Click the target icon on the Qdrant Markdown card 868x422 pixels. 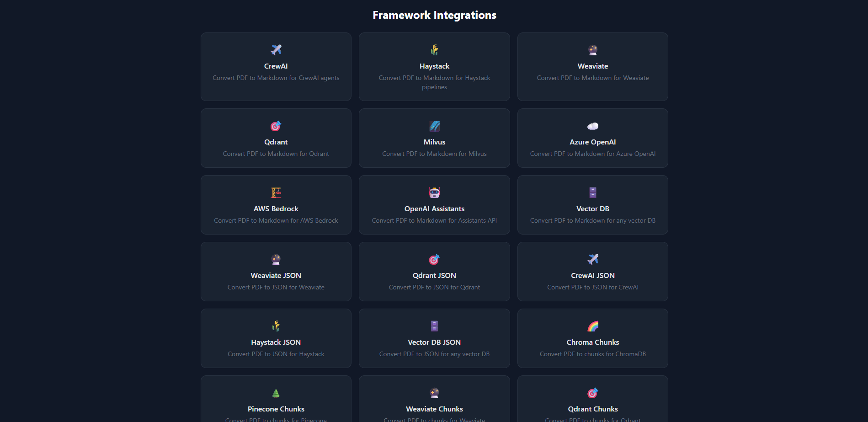coord(276,126)
